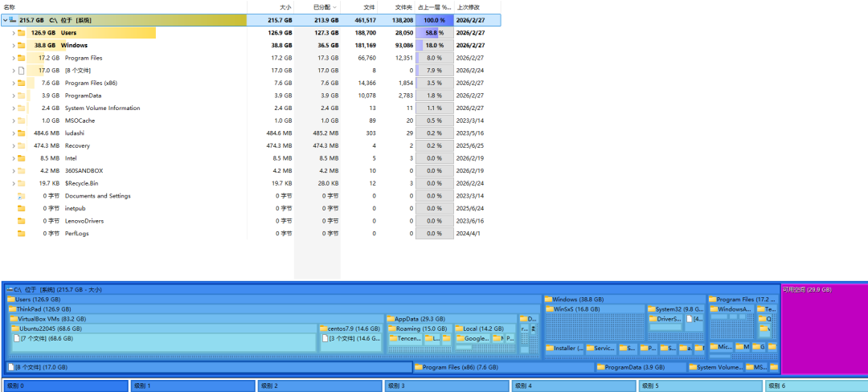Expand the Program Files (x86) row chevron
The width and height of the screenshot is (868, 392).
click(x=14, y=83)
